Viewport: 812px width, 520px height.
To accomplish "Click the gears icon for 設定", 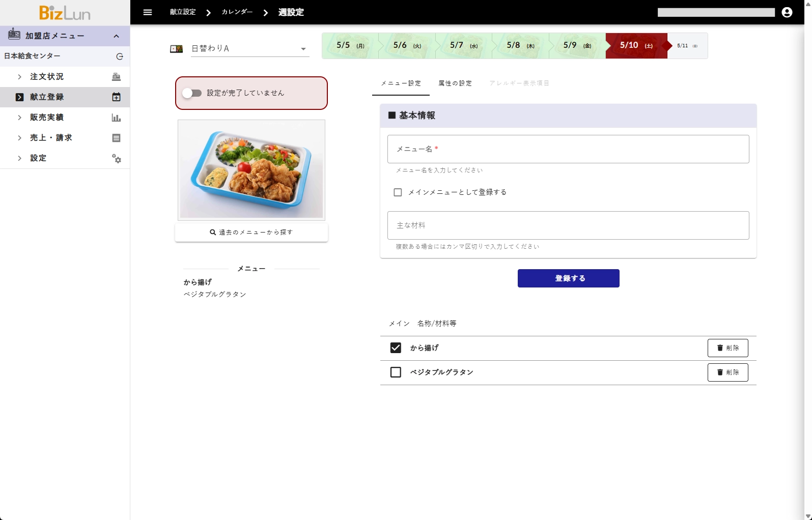I will pos(116,159).
